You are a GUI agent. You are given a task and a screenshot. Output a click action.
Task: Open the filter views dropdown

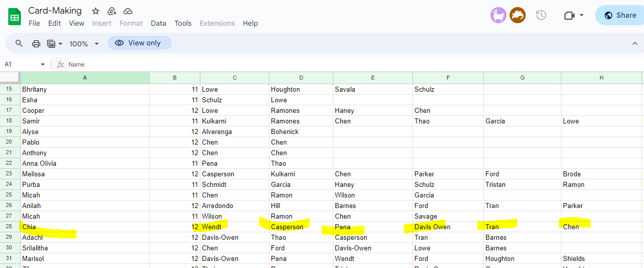click(54, 43)
